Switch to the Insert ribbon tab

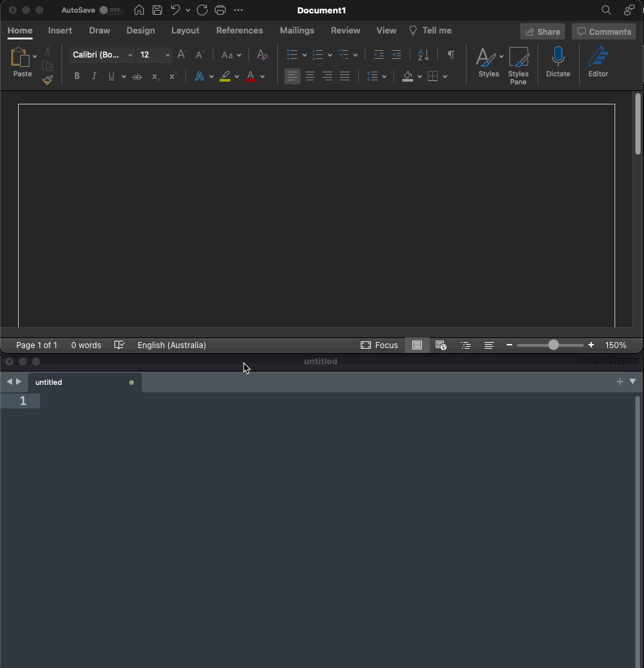pyautogui.click(x=60, y=30)
